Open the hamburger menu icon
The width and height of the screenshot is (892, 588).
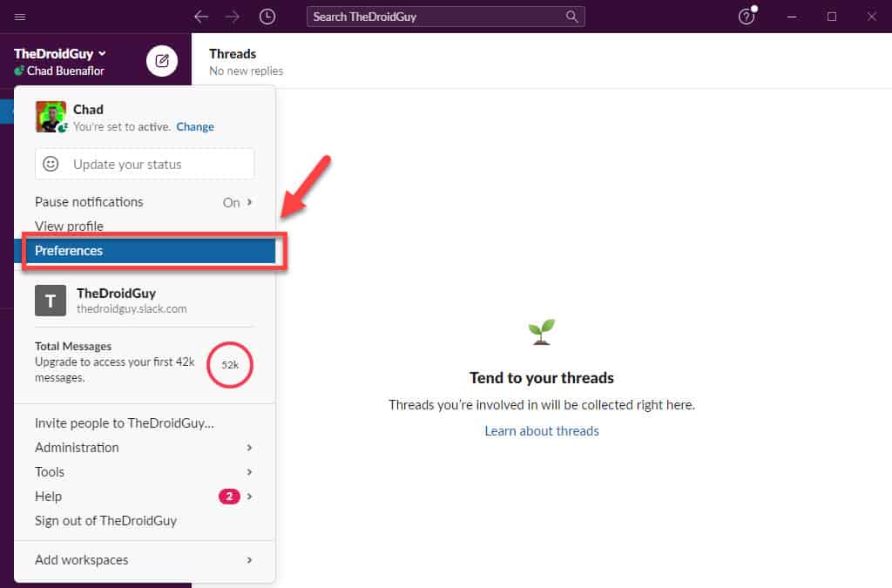point(20,17)
